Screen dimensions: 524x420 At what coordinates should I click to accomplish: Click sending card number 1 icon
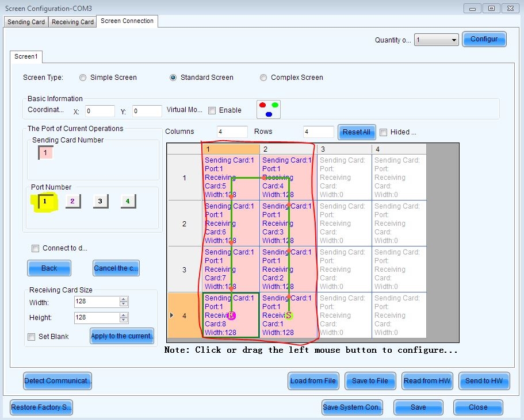[45, 153]
